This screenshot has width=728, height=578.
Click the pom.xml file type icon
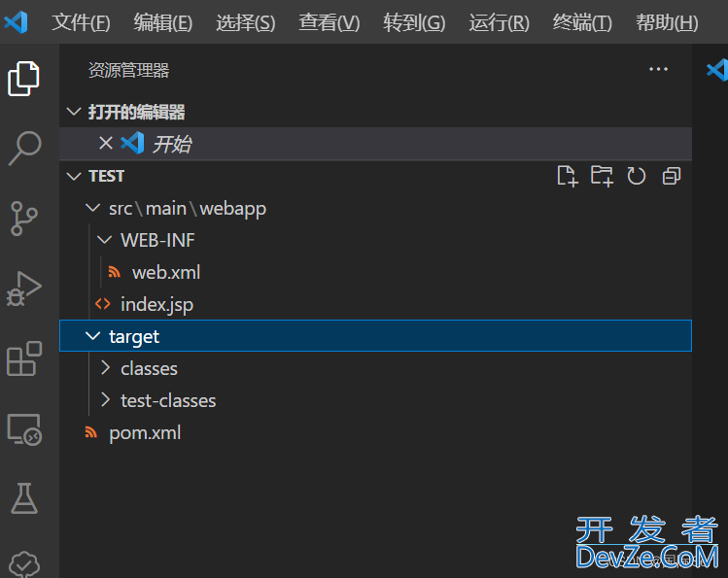click(x=91, y=432)
